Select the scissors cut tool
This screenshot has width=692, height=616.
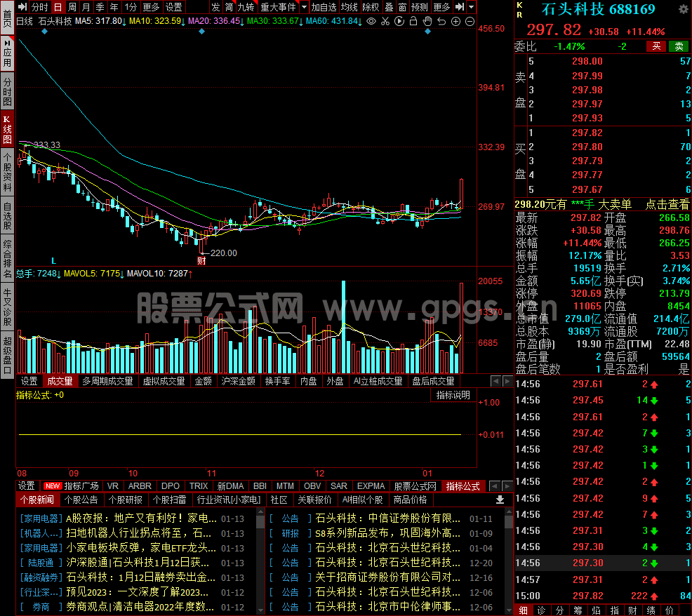pos(385,21)
